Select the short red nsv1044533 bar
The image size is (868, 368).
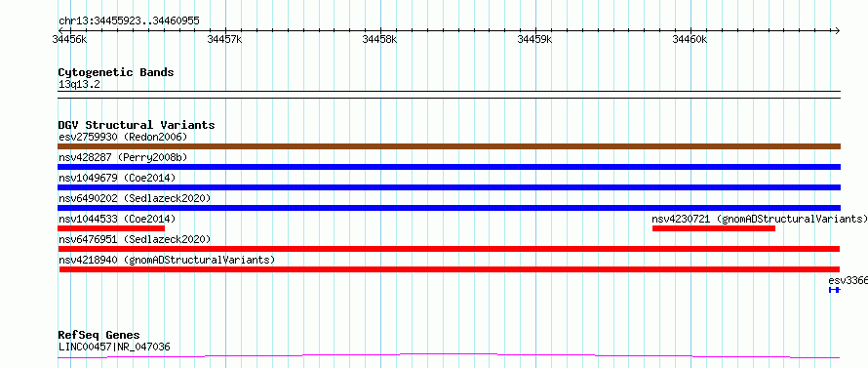111,228
